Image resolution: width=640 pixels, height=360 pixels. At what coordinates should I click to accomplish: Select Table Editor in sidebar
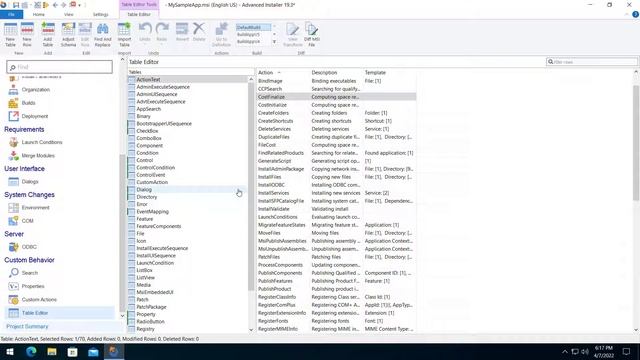coord(60,313)
